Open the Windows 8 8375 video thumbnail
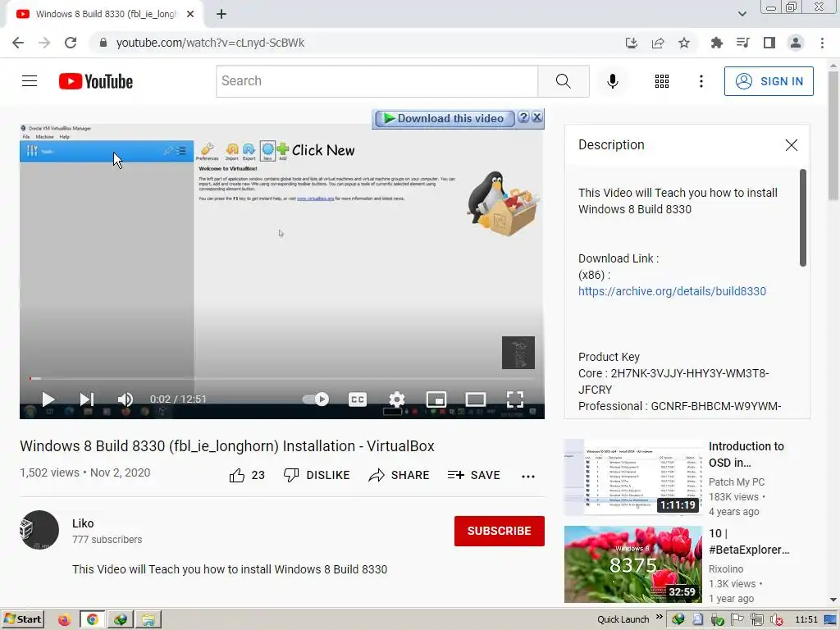 [x=632, y=564]
